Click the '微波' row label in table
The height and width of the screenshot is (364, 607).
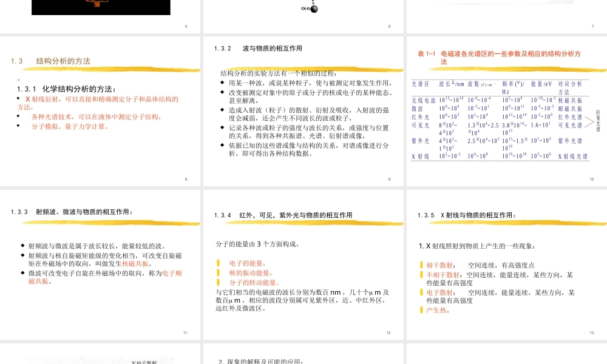[x=417, y=109]
